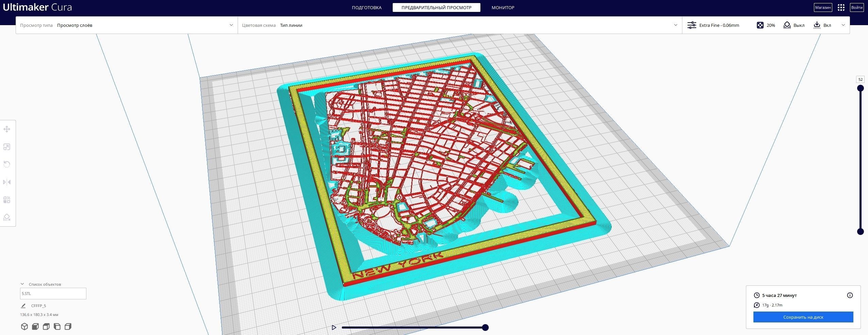868x335 pixels.
Task: Open the Просмотр типа view type dropdown
Action: [126, 25]
